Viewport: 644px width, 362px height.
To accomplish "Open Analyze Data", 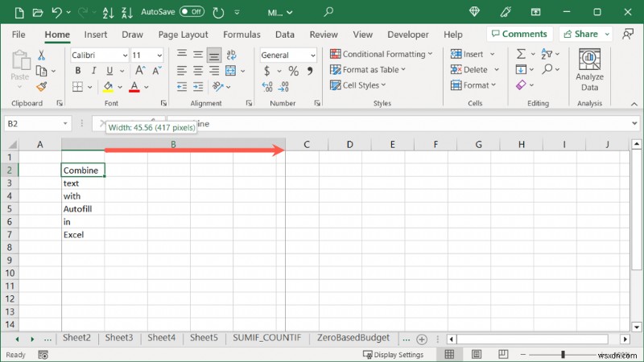I will coord(589,70).
